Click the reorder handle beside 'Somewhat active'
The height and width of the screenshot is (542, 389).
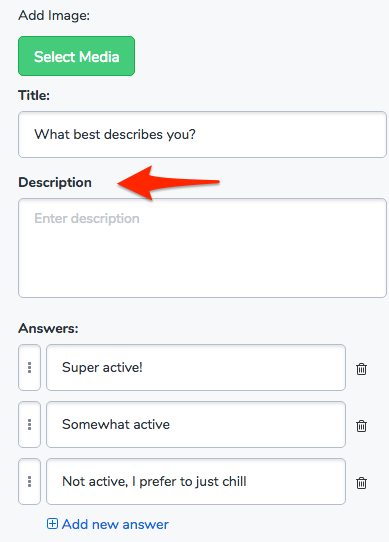point(29,424)
